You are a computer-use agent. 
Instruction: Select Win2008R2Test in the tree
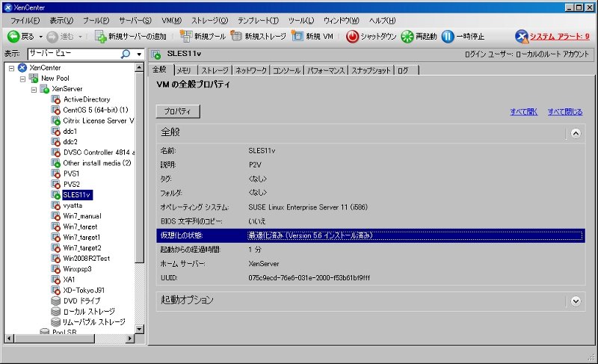click(86, 259)
